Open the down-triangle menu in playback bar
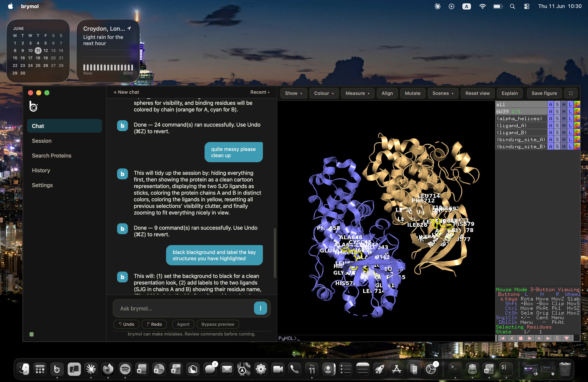This screenshot has width=588, height=382. [566, 338]
